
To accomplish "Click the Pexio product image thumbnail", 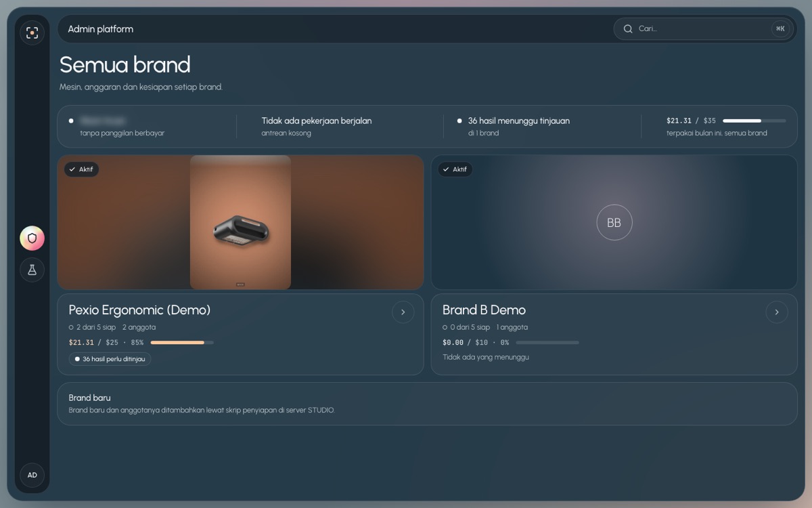I will pos(240,222).
